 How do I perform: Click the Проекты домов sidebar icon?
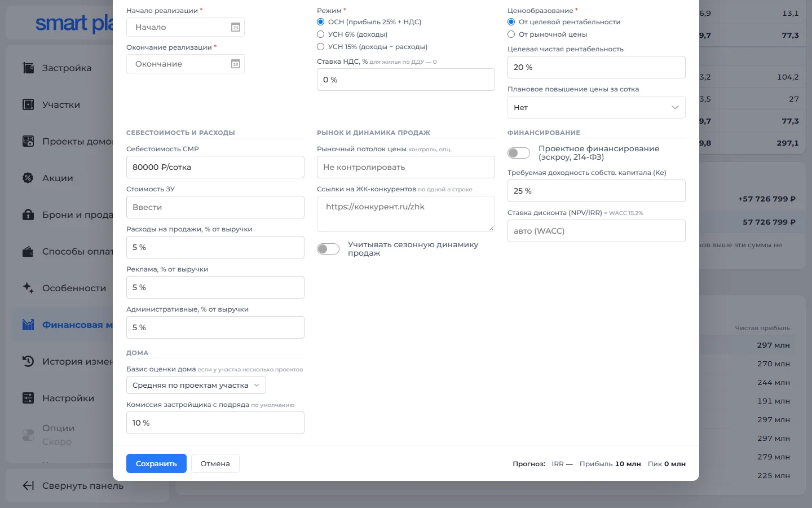28,141
